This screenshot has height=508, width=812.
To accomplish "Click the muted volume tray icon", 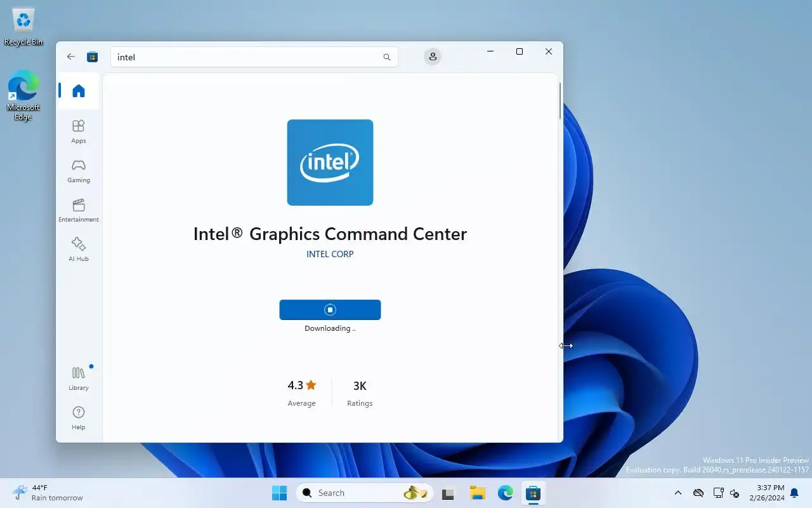I will (x=735, y=493).
